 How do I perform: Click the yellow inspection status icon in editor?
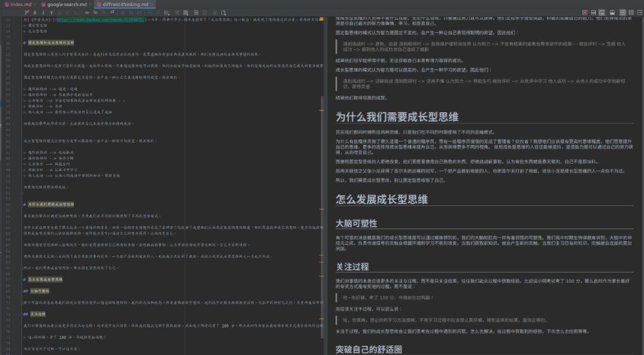tap(321, 19)
